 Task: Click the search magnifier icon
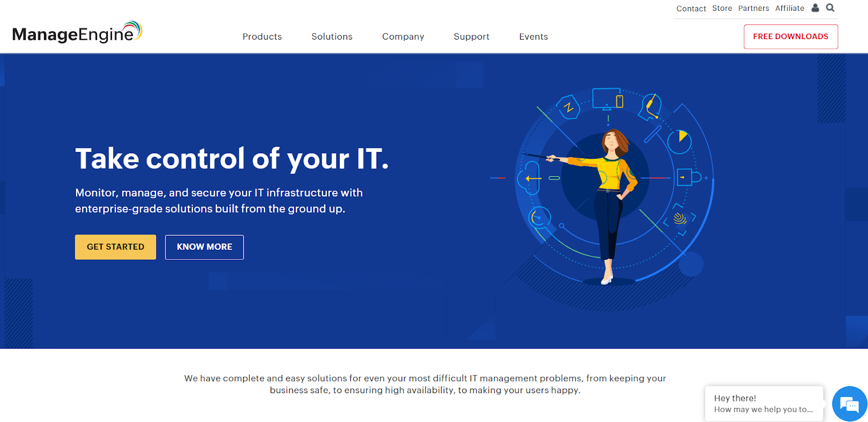tap(830, 8)
